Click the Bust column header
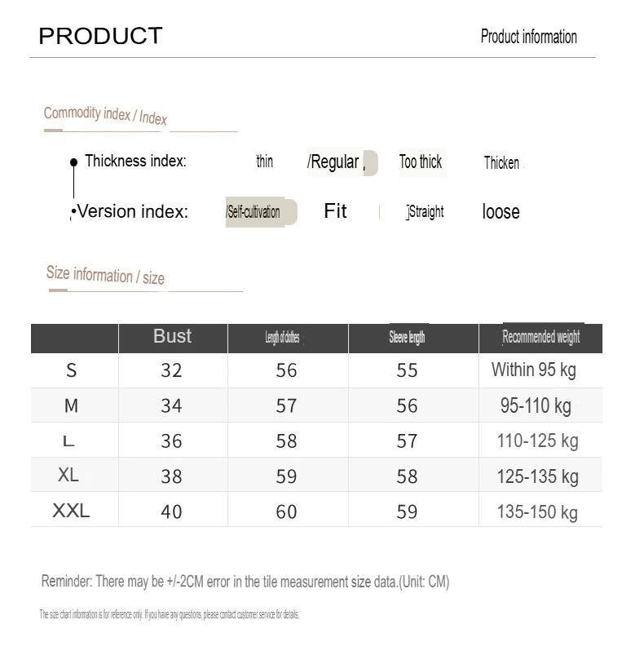This screenshot has width=644, height=651. pos(173,338)
